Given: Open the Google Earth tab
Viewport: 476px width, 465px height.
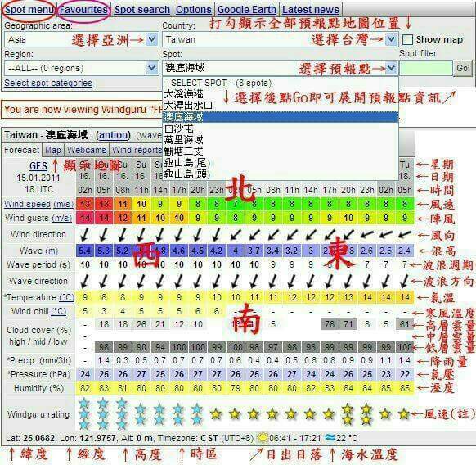Looking at the screenshot, I should pos(247,10).
